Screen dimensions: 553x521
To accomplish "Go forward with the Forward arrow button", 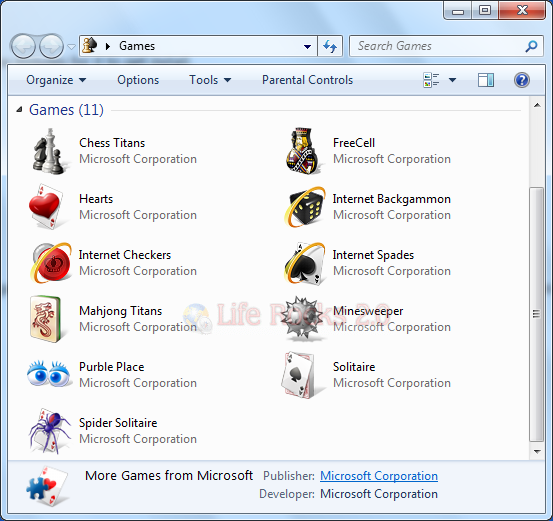I will [x=51, y=46].
